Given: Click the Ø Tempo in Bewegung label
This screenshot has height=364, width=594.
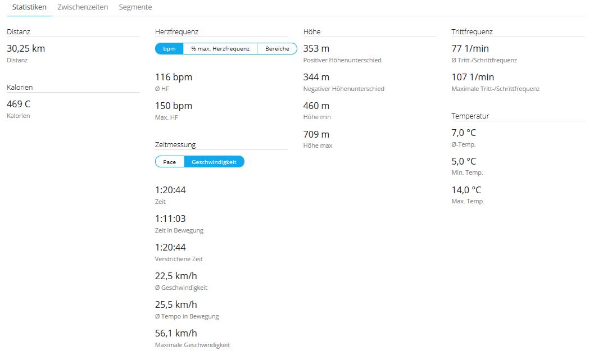Looking at the screenshot, I should 187,316.
